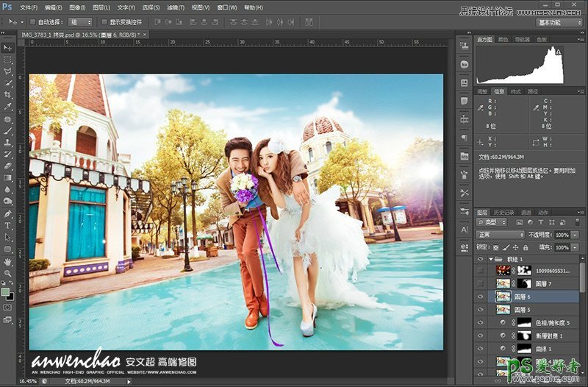Switch to the 历史记录 tab
Image resolution: width=588 pixels, height=387 pixels.
click(505, 212)
